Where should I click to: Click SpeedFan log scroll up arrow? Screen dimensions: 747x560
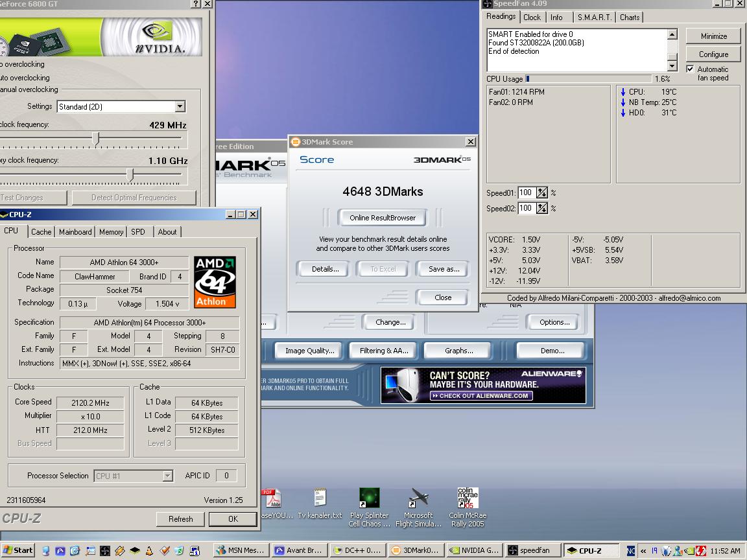pyautogui.click(x=672, y=34)
